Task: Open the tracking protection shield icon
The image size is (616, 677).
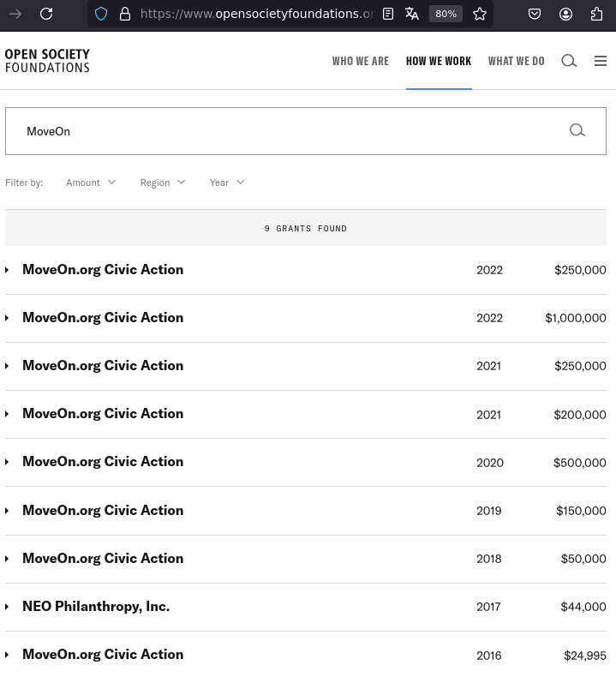Action: (x=101, y=14)
